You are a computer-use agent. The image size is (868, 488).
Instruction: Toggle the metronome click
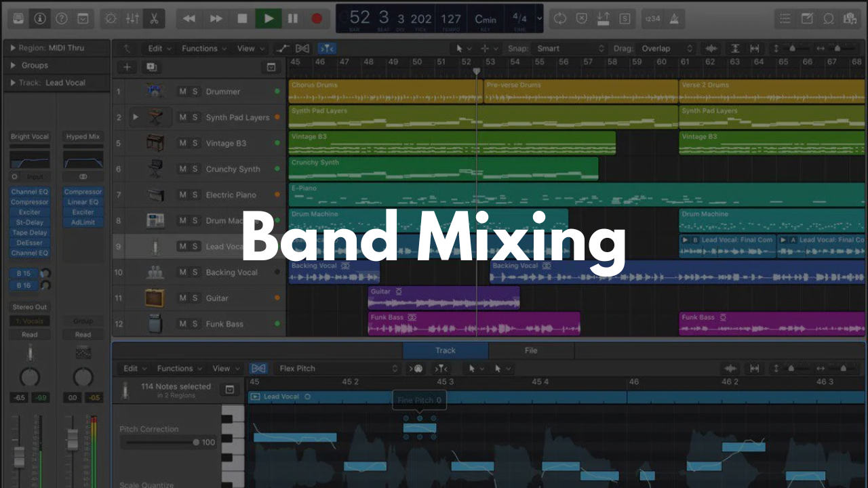click(675, 18)
